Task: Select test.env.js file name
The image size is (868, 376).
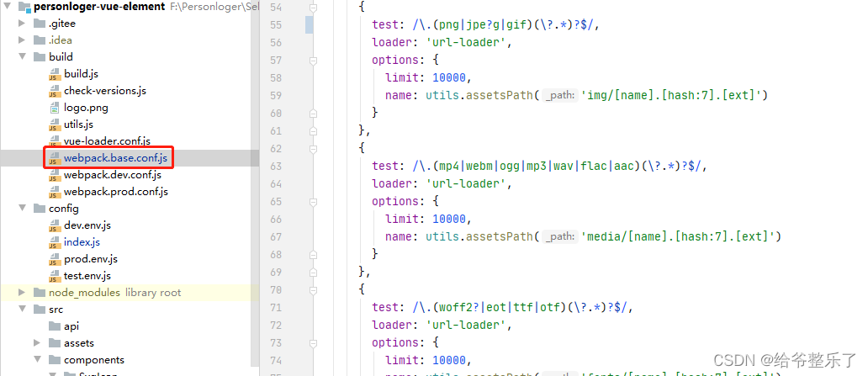Action: [x=87, y=276]
